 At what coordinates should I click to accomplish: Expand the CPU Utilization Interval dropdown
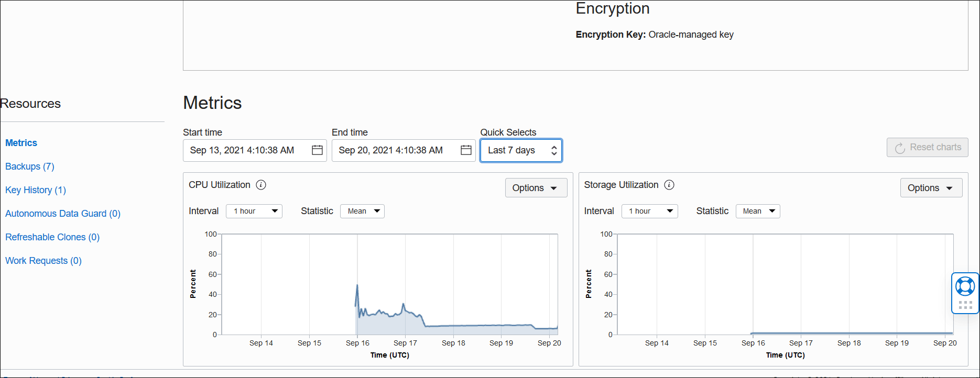pos(254,211)
